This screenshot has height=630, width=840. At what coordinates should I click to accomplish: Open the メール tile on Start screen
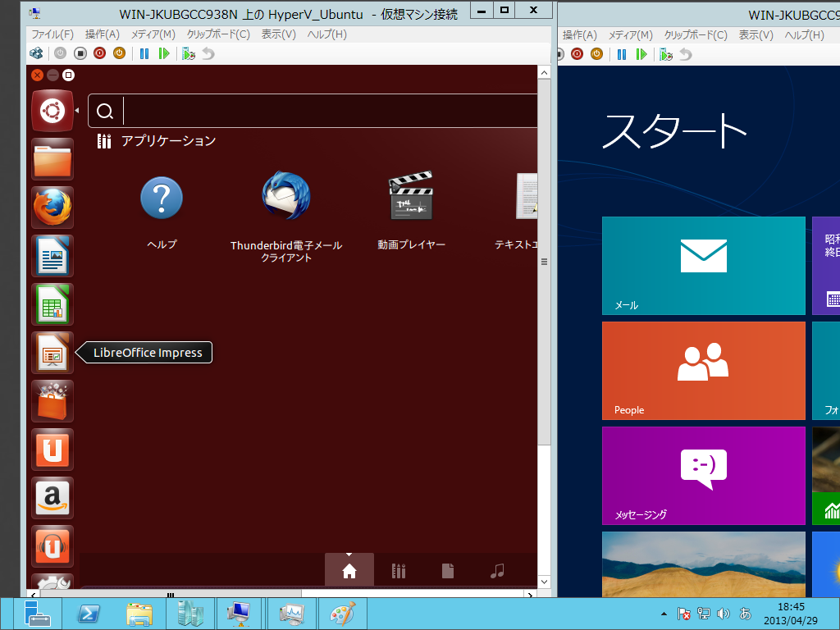pyautogui.click(x=703, y=266)
